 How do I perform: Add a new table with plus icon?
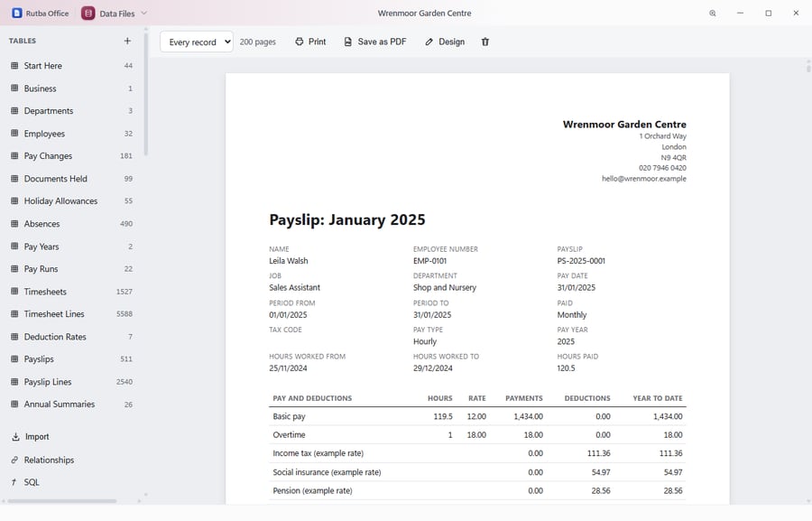(x=127, y=41)
